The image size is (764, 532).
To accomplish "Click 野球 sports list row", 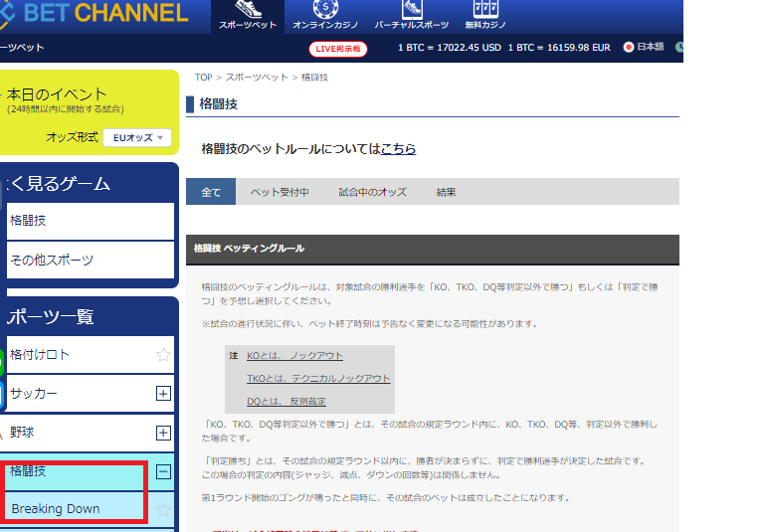I will [91, 433].
